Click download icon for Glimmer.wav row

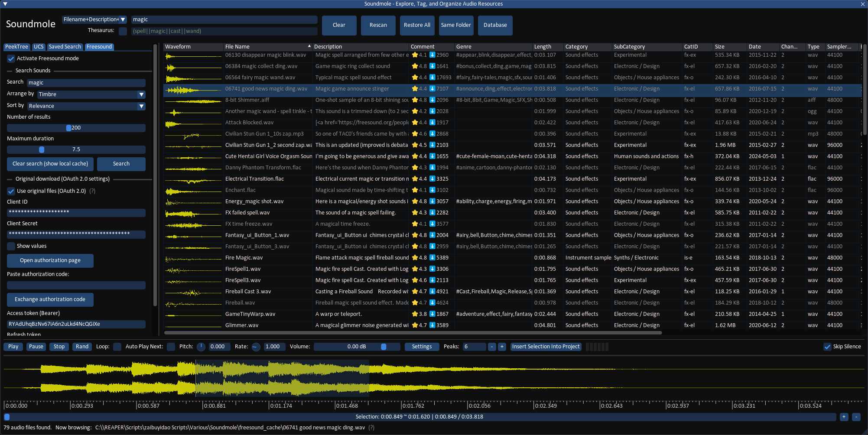[432, 325]
